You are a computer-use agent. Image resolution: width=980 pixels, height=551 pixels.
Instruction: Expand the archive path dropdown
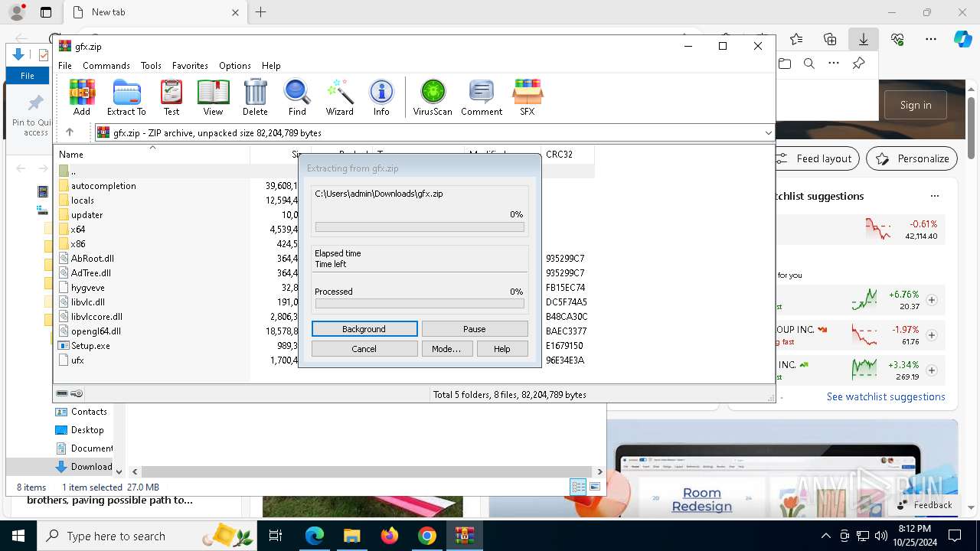pyautogui.click(x=768, y=133)
